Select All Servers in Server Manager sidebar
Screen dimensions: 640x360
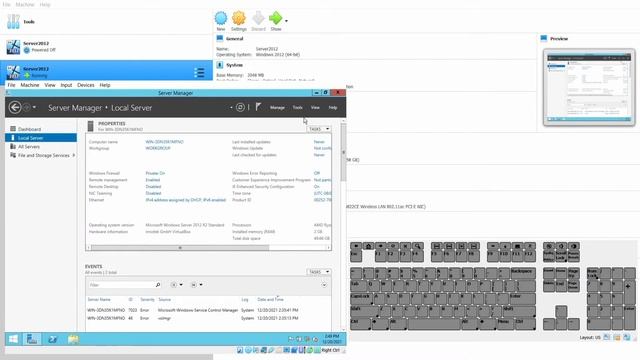(41, 147)
